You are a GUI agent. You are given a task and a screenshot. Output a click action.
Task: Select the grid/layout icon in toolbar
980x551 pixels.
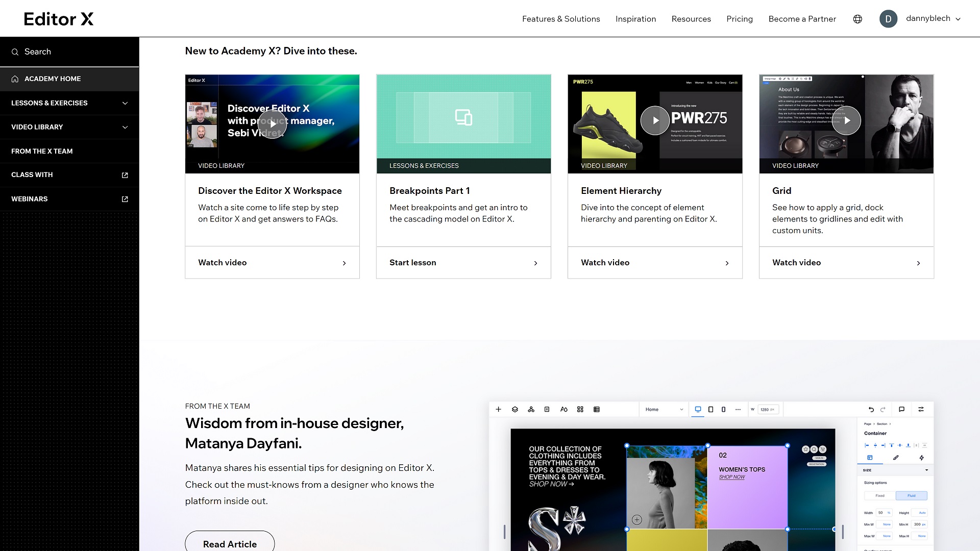click(579, 409)
